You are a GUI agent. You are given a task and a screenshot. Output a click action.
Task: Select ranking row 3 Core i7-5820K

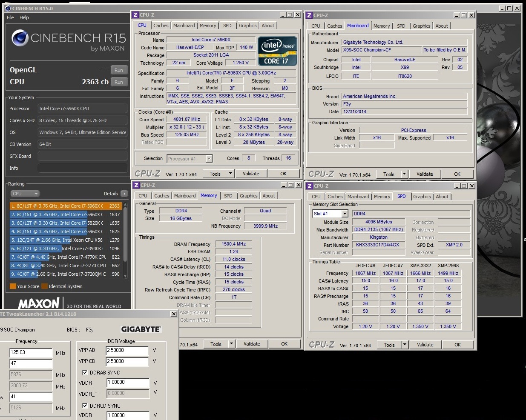click(66, 223)
